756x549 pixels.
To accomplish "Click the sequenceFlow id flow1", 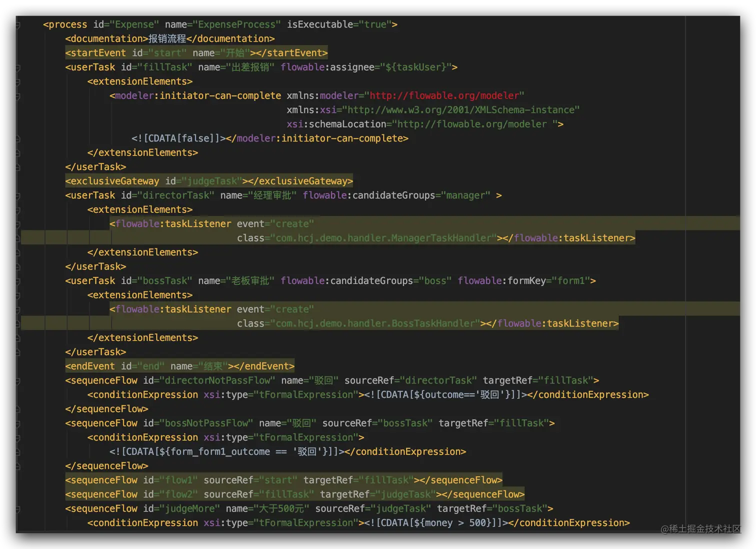I will [x=178, y=480].
